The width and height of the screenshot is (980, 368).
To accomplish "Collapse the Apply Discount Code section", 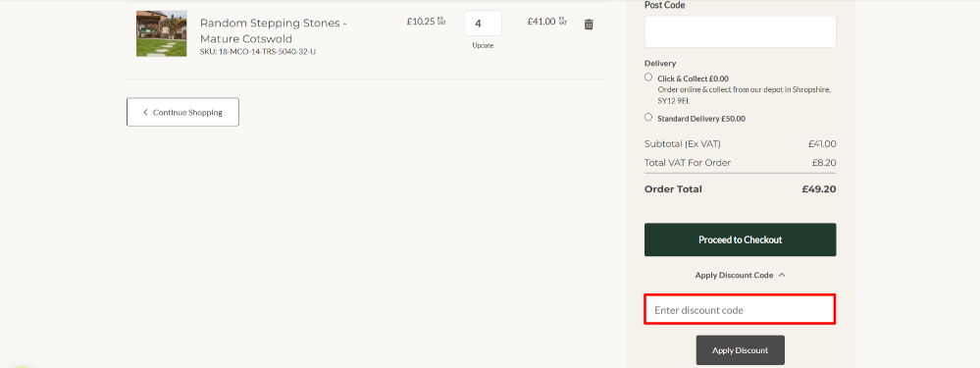I will click(740, 275).
